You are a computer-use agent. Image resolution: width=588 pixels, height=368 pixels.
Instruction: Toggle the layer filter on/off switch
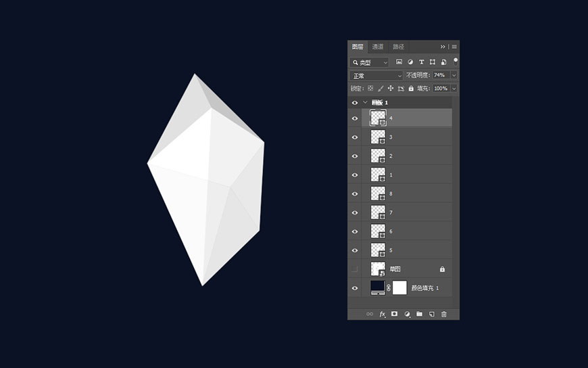tap(456, 62)
